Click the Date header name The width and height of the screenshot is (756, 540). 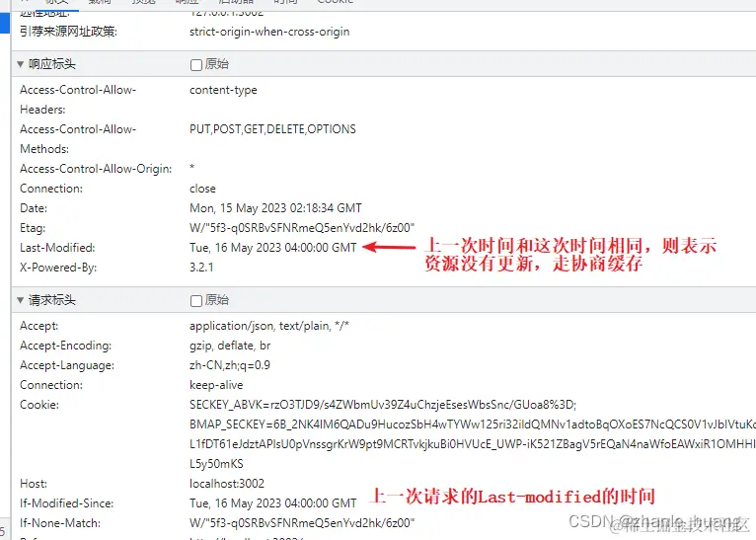click(34, 208)
